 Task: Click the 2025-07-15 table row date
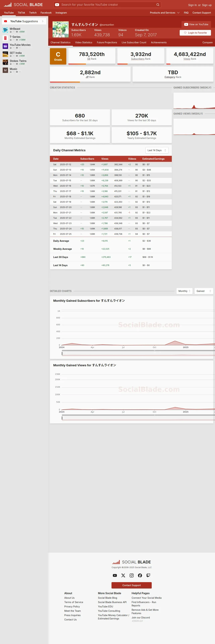pos(65,181)
